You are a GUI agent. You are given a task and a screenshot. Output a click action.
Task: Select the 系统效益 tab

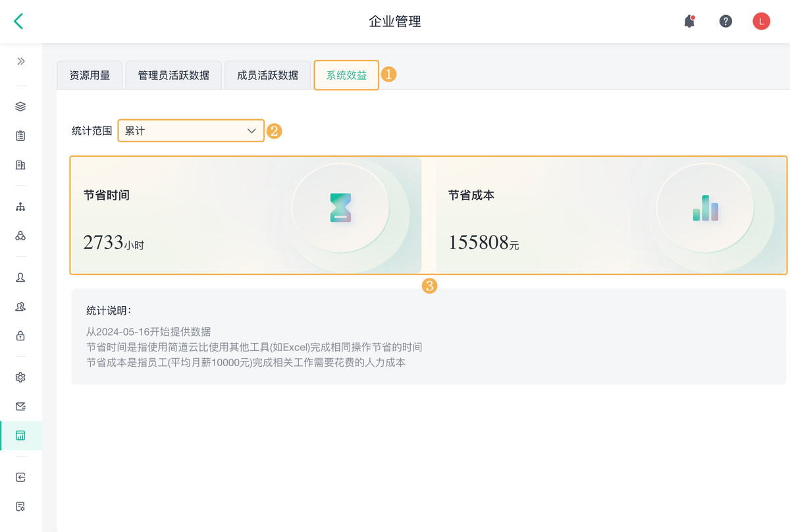346,75
